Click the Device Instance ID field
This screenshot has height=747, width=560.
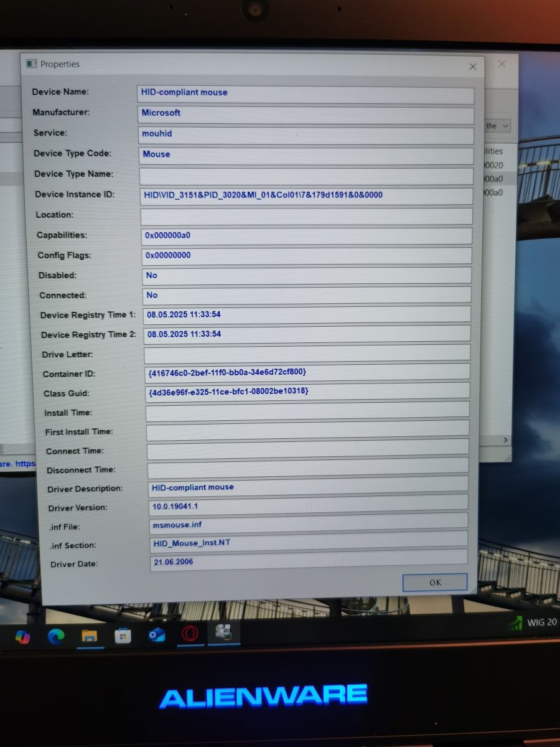(x=307, y=196)
